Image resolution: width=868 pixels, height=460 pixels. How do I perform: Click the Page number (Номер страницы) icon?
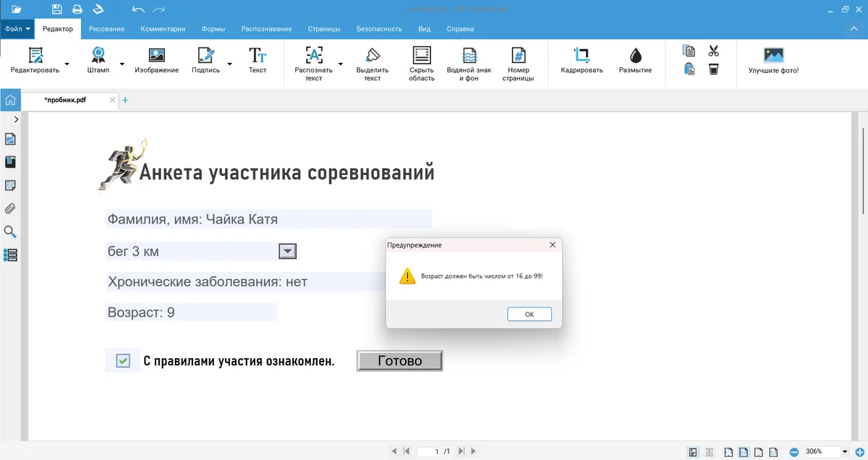pos(518,56)
